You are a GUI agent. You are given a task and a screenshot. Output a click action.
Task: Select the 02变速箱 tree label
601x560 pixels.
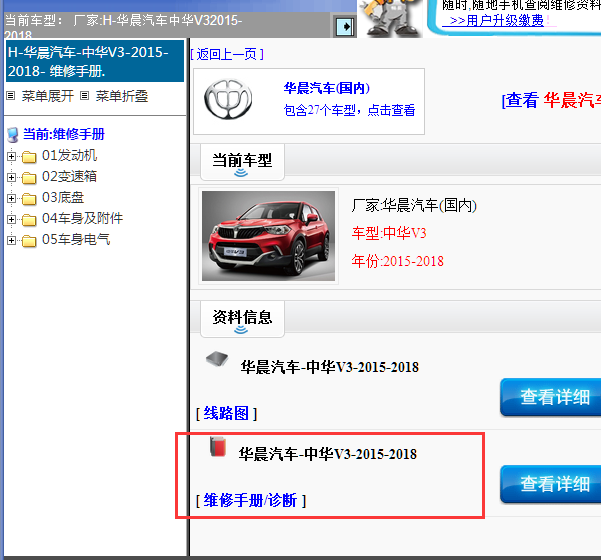click(69, 177)
